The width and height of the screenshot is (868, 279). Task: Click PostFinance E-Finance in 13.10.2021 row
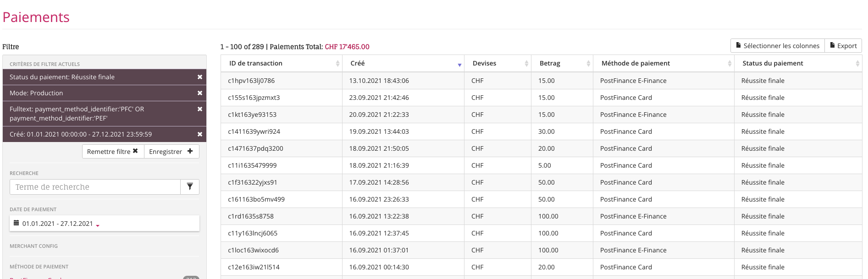coord(633,81)
